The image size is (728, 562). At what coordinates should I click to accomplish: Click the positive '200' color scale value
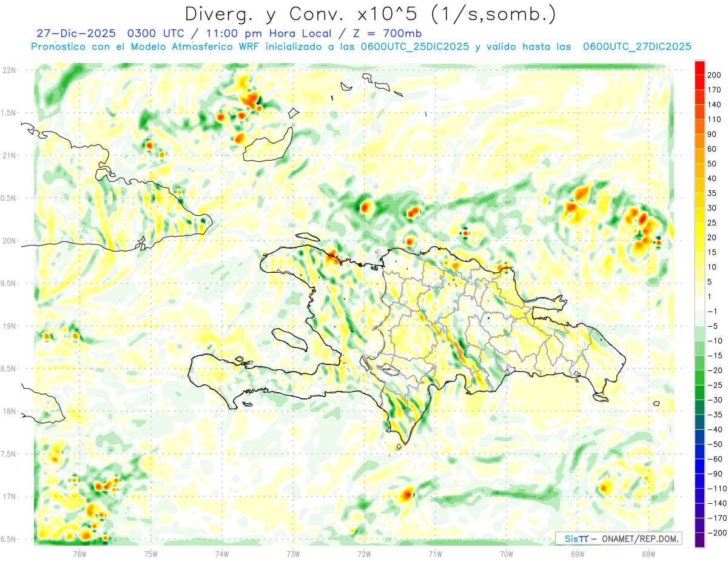click(714, 75)
